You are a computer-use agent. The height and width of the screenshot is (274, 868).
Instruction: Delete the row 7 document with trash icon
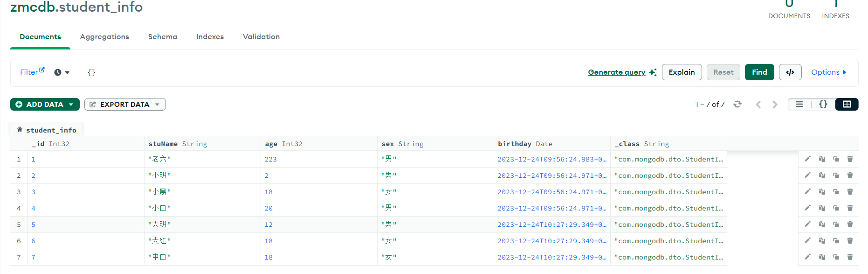coord(850,257)
